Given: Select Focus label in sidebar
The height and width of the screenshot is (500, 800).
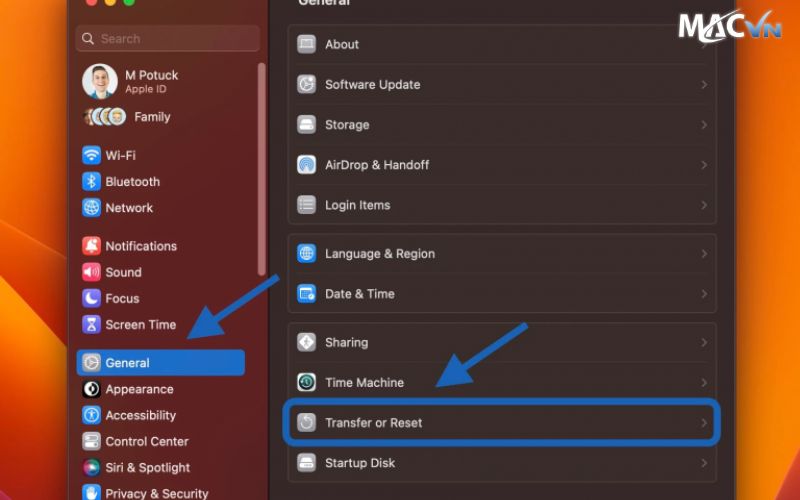Looking at the screenshot, I should [x=122, y=298].
